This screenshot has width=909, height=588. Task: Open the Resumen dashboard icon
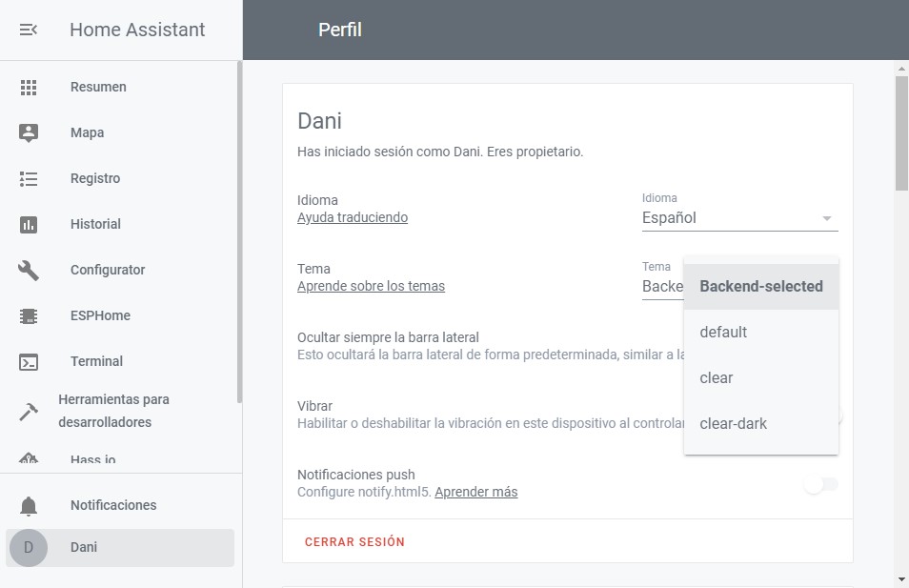click(x=29, y=87)
